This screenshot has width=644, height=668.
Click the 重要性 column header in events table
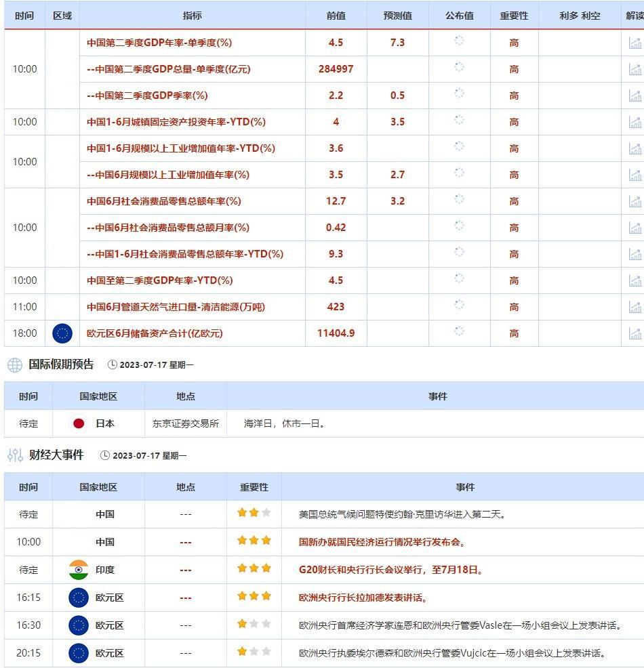point(253,487)
